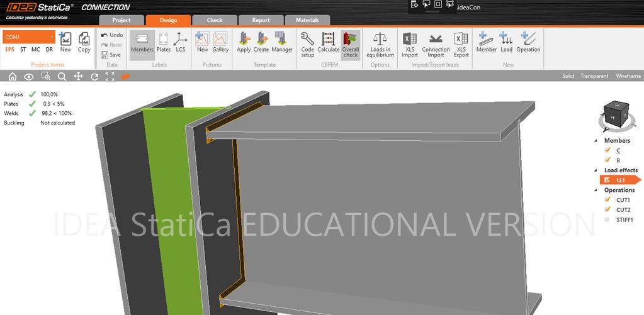
Task: Click the orange shape toolbar icon
Action: 125,76
